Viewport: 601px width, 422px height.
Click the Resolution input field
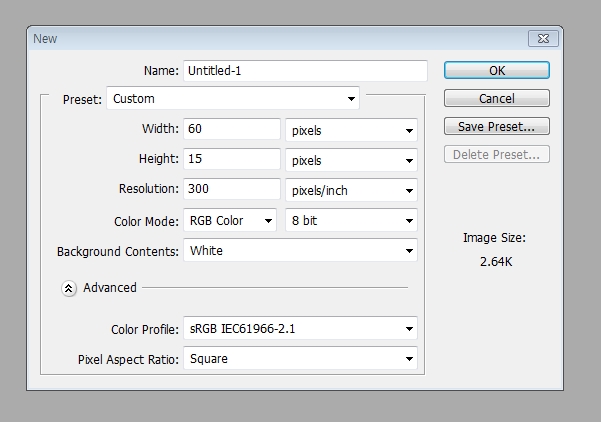(231, 190)
